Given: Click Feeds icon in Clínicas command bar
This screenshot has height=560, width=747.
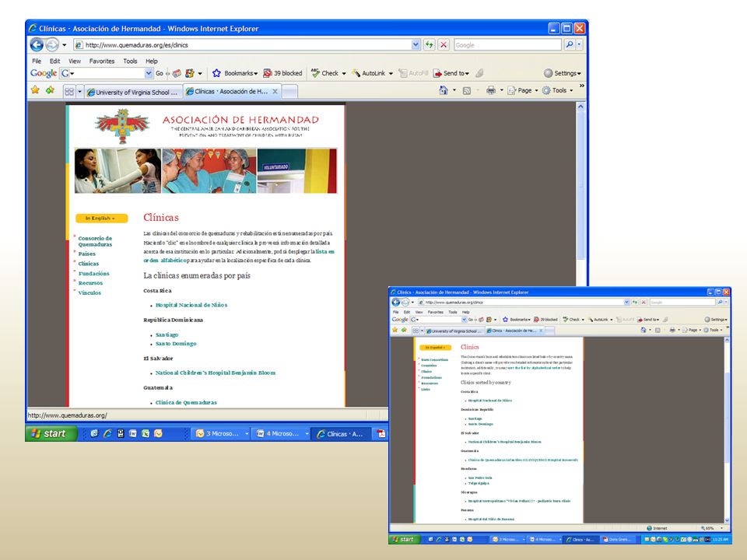Looking at the screenshot, I should pyautogui.click(x=467, y=90).
